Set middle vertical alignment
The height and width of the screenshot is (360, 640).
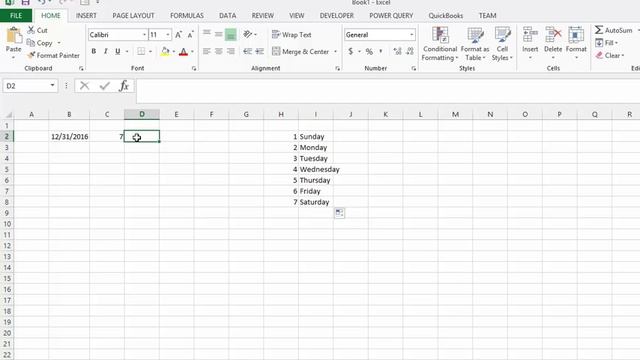(x=219, y=34)
